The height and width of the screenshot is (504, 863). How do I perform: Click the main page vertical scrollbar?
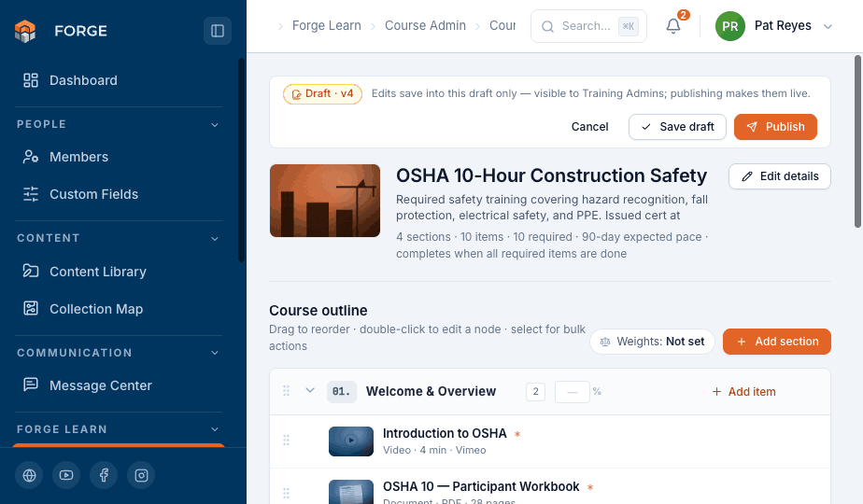click(x=857, y=142)
